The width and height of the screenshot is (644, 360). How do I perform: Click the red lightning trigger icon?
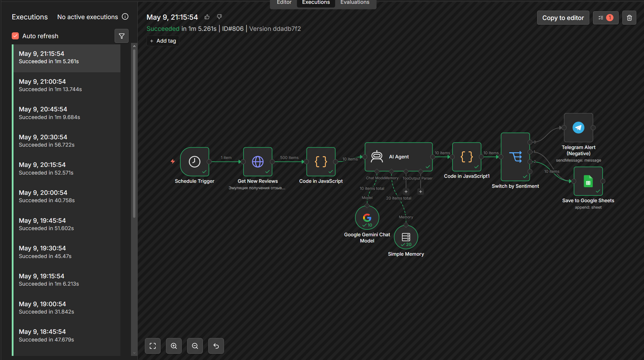[x=173, y=161]
